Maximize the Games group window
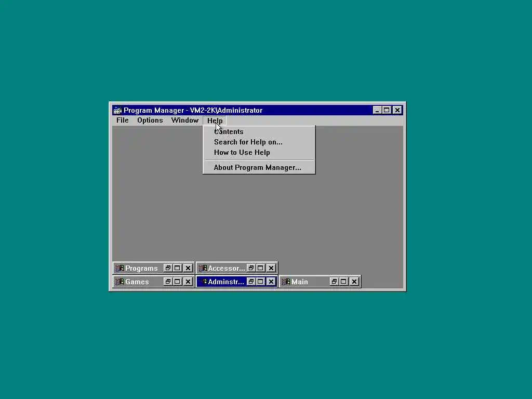This screenshot has height=399, width=532. [x=177, y=282]
